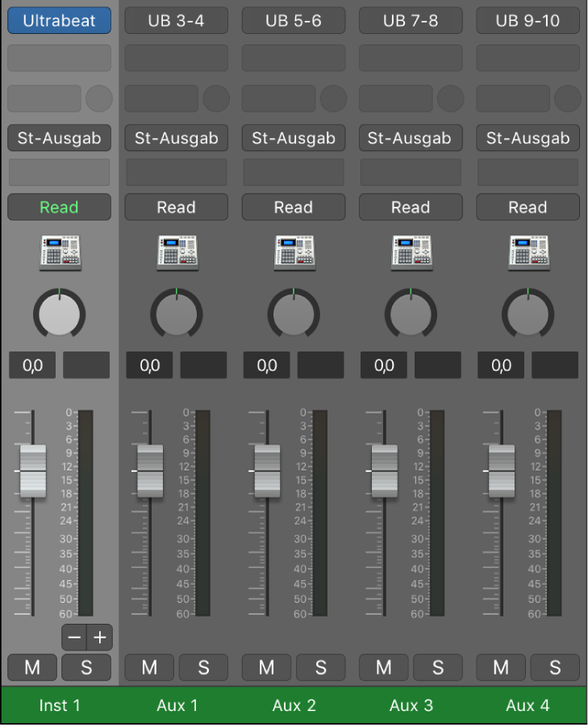Click the group slot on Aux 2
This screenshot has height=728, width=588.
[x=294, y=172]
